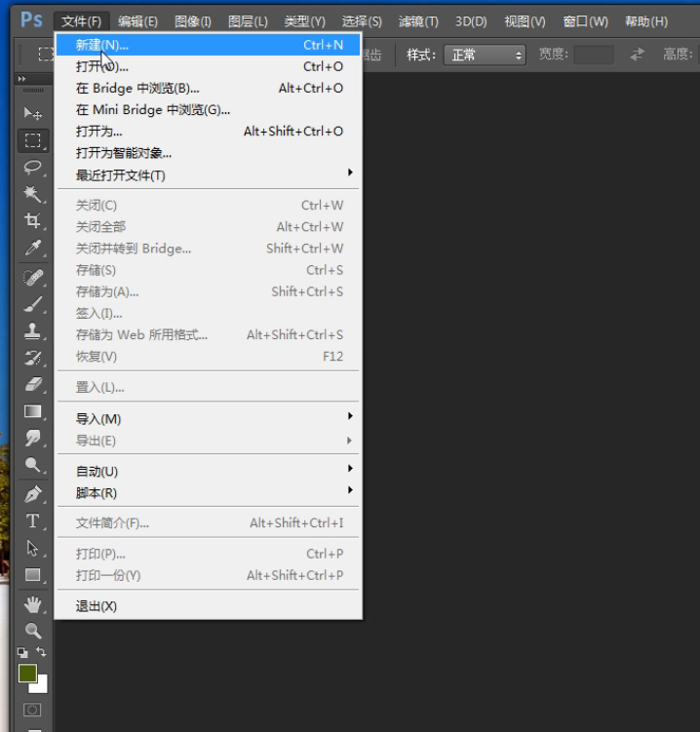
Task: Select the Horizontal Type tool
Action: 33,520
